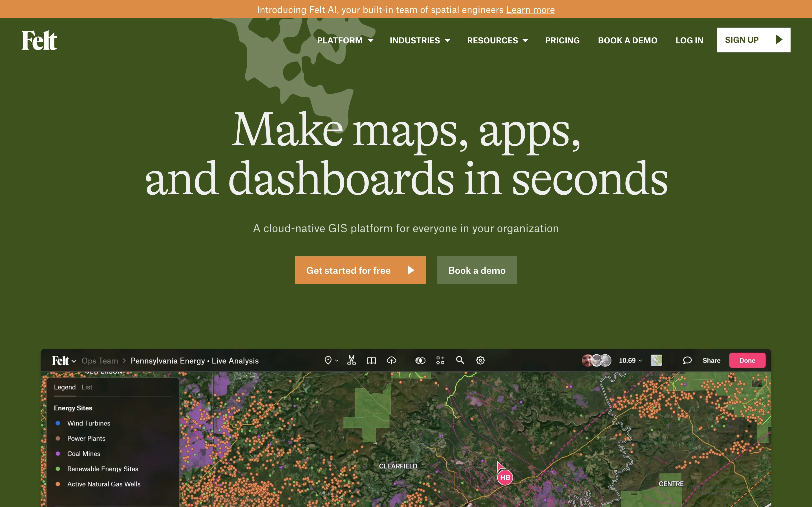Open the comment bubble icon
Screen dimensions: 812x507
pos(687,361)
